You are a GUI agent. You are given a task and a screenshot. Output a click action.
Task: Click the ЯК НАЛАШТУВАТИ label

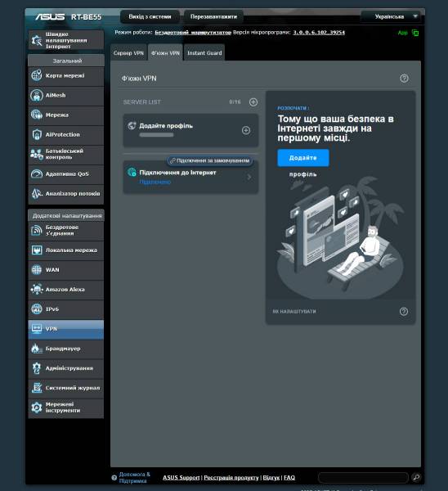pyautogui.click(x=294, y=312)
